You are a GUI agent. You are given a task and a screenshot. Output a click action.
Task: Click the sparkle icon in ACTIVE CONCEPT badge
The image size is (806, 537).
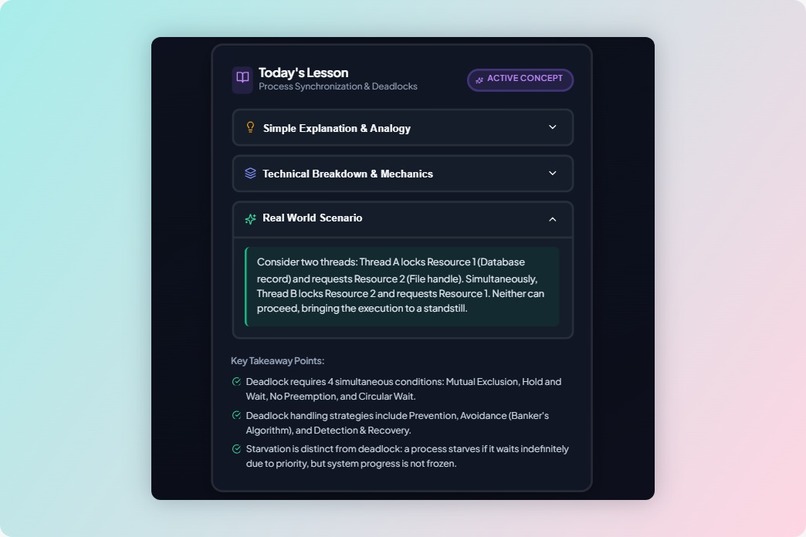479,80
